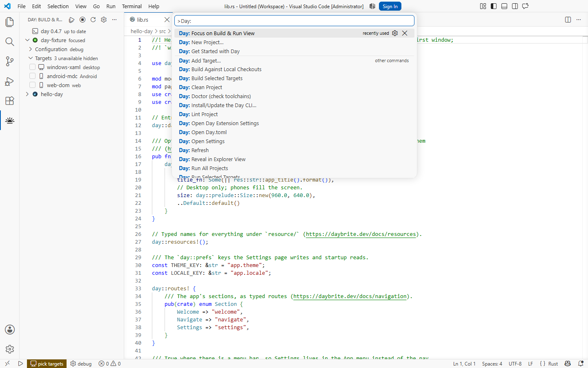Select the Day sunrise icon in activity bar
The height and width of the screenshot is (368, 588).
10,120
